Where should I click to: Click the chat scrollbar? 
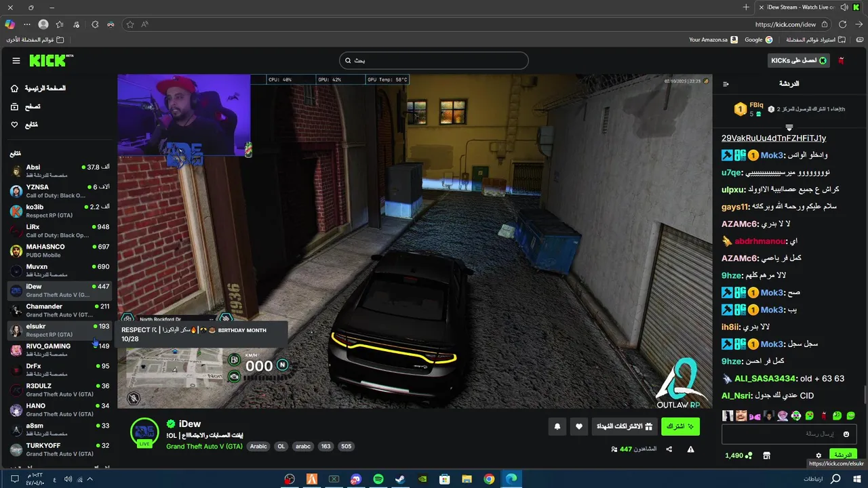[865, 394]
